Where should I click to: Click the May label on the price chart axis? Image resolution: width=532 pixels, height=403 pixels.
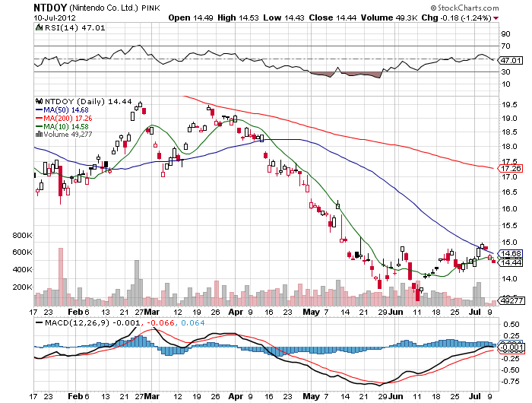coord(311,312)
